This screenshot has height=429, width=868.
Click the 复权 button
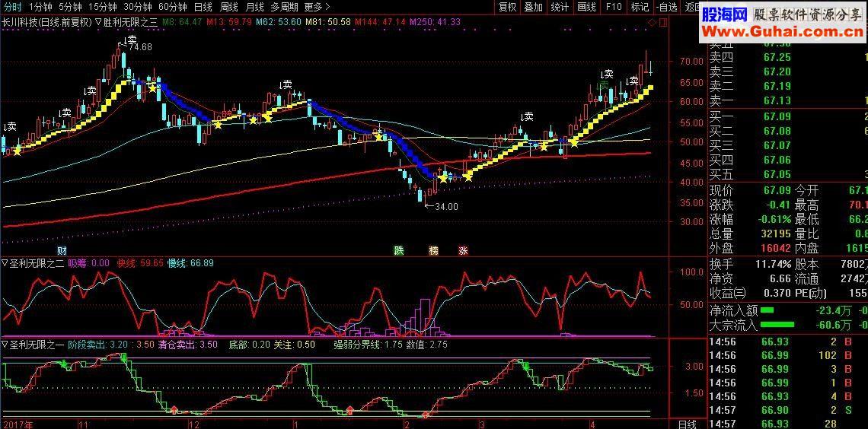coord(508,7)
